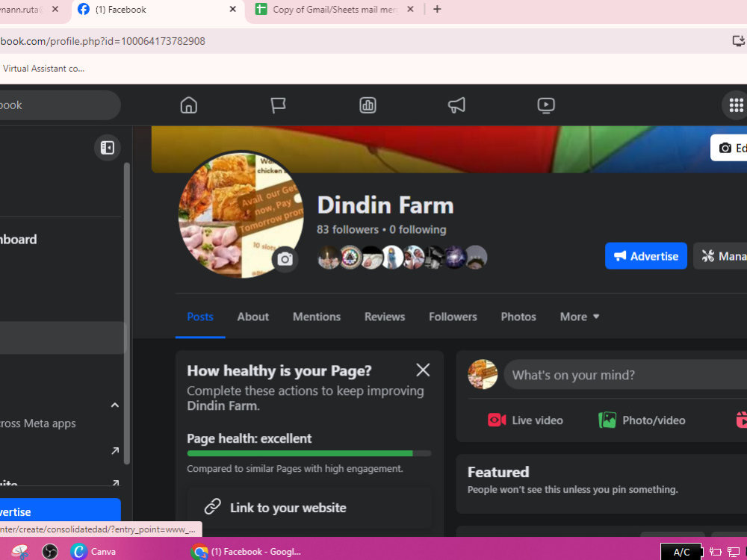Click the camera icon on profile picture
This screenshot has width=747, height=560.
point(285,260)
